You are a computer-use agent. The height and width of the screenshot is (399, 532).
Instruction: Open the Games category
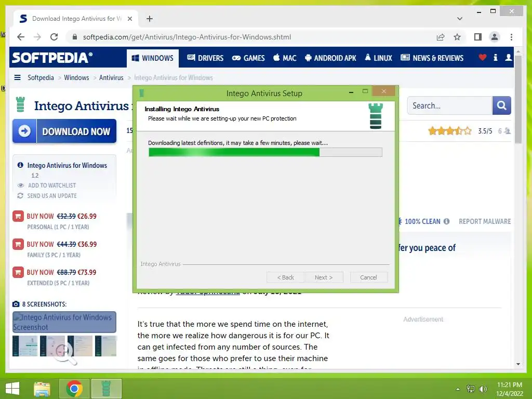[248, 58]
